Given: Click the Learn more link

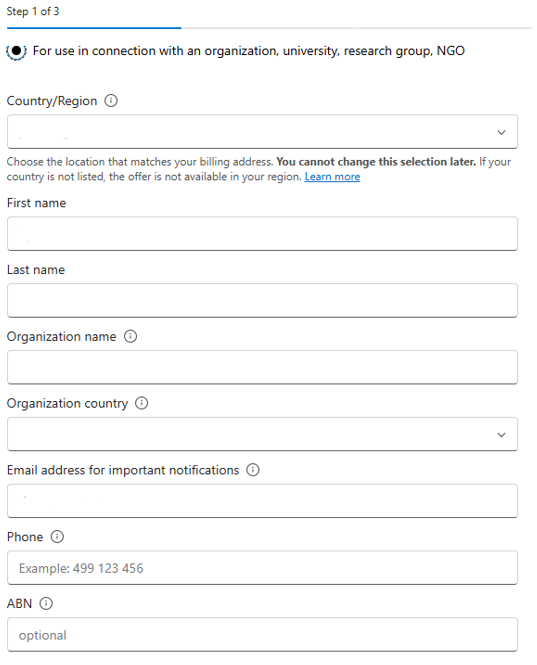Looking at the screenshot, I should coord(332,177).
